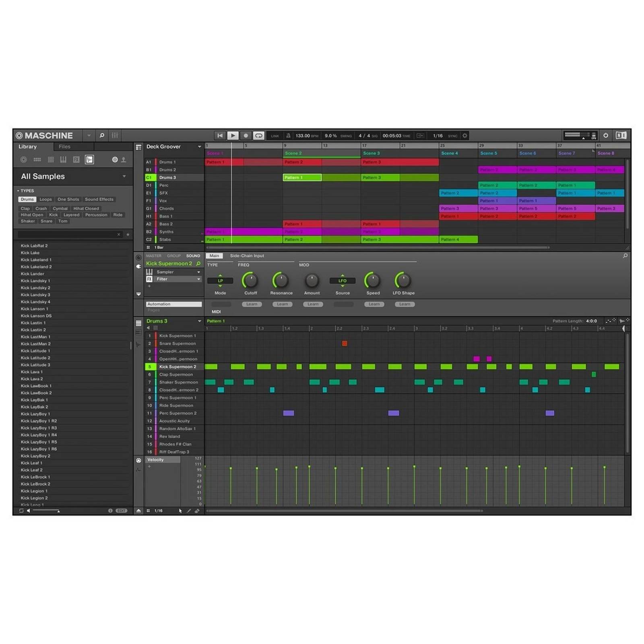Adjust the master volume slider top right
The width and height of the screenshot is (644, 644).
[x=576, y=134]
